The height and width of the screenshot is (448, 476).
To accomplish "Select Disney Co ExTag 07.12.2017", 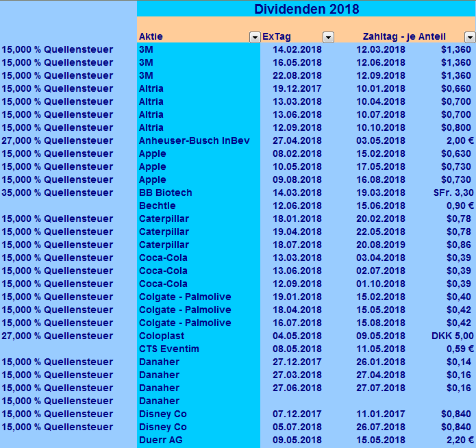I will pos(297,414).
